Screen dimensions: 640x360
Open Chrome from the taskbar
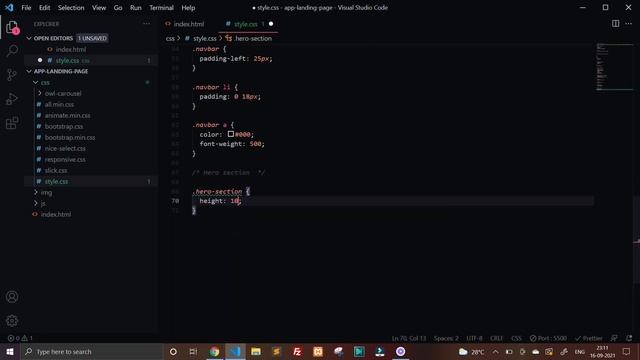214,351
